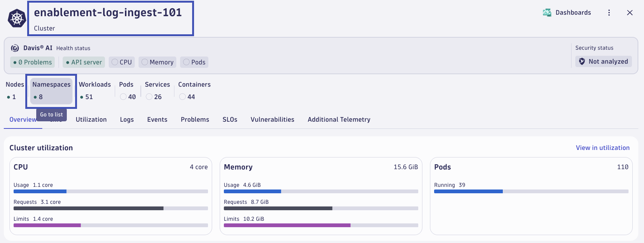
Task: Open the Additional Telemetry tab
Action: (339, 119)
